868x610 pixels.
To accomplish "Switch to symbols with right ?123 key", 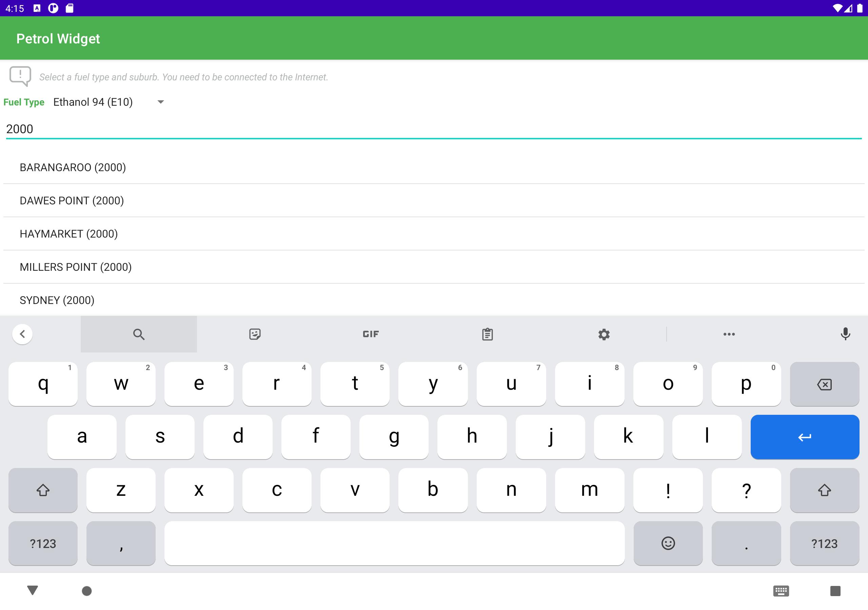I will (825, 544).
